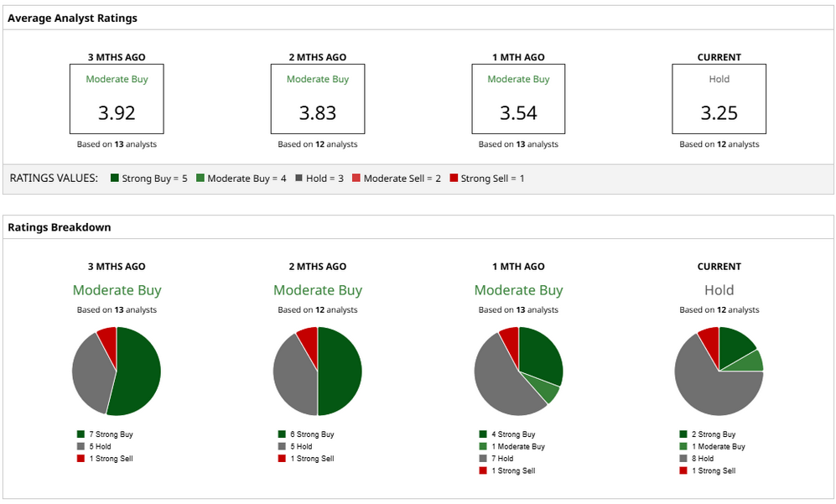This screenshot has width=836, height=504.
Task: Click the Moderate Sell = 2 legend swatch
Action: point(356,178)
